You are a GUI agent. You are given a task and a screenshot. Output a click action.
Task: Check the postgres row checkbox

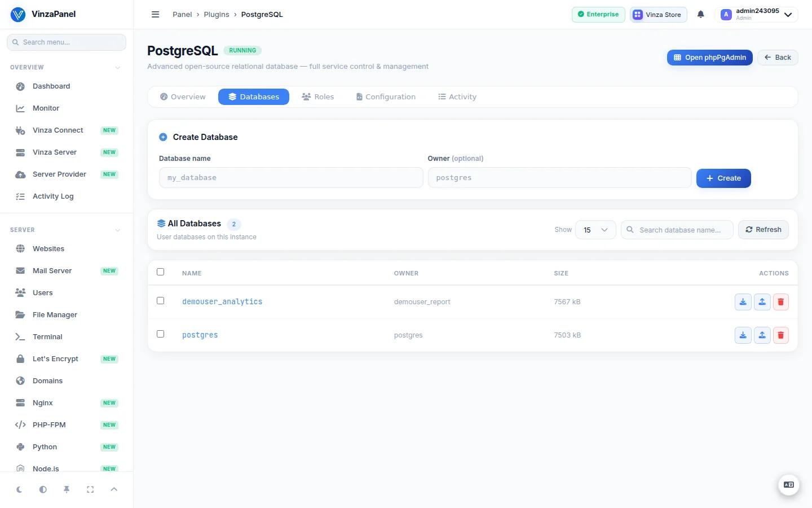160,334
